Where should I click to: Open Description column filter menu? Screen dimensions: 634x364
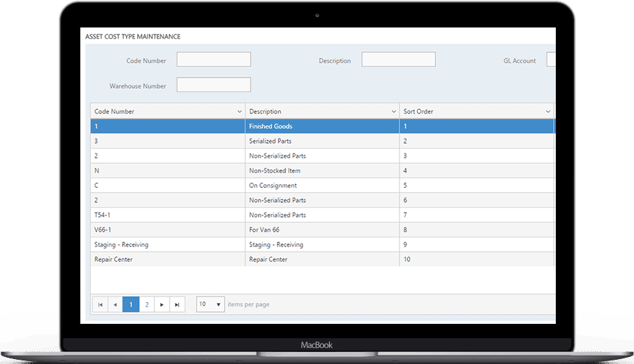(394, 111)
